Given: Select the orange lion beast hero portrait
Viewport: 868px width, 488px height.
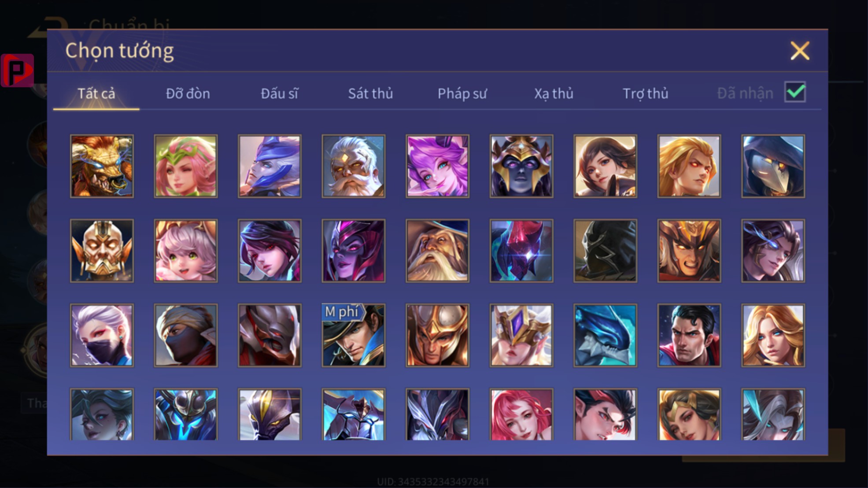Looking at the screenshot, I should (x=102, y=166).
